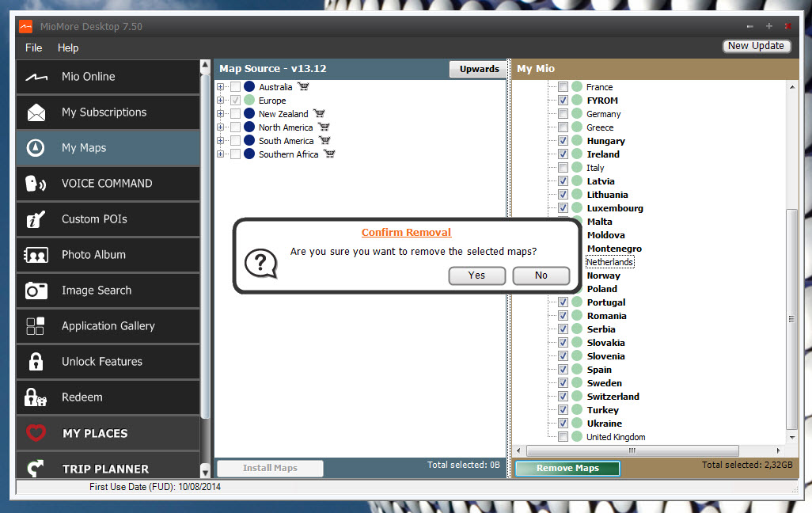The image size is (812, 513).
Task: Click the Upwards button
Action: [479, 69]
